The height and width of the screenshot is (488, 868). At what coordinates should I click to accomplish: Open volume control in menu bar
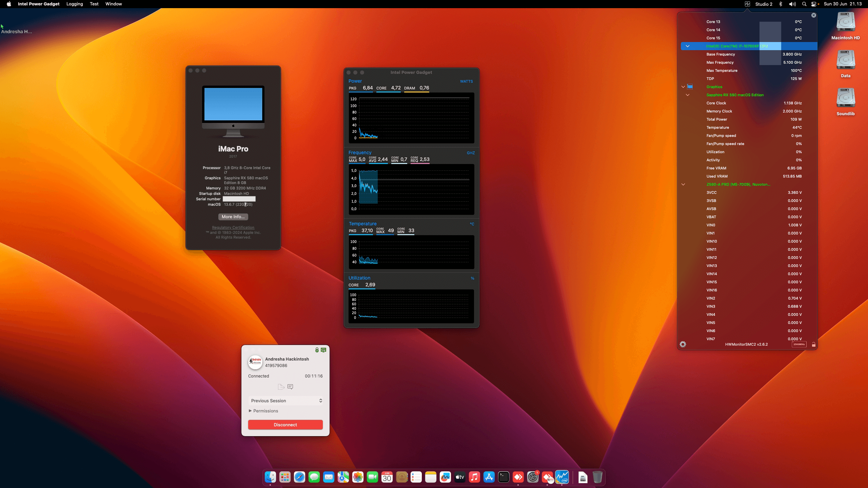[x=792, y=4]
